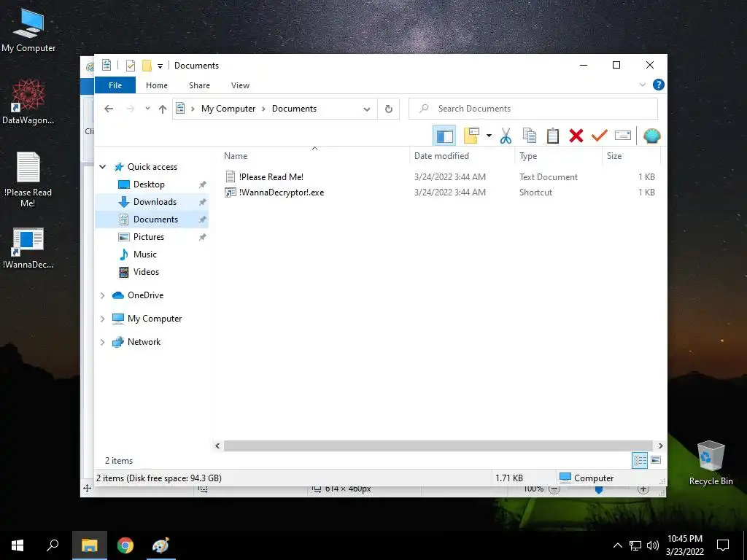Select OneDrive in the navigation pane
747x560 pixels.
[145, 295]
